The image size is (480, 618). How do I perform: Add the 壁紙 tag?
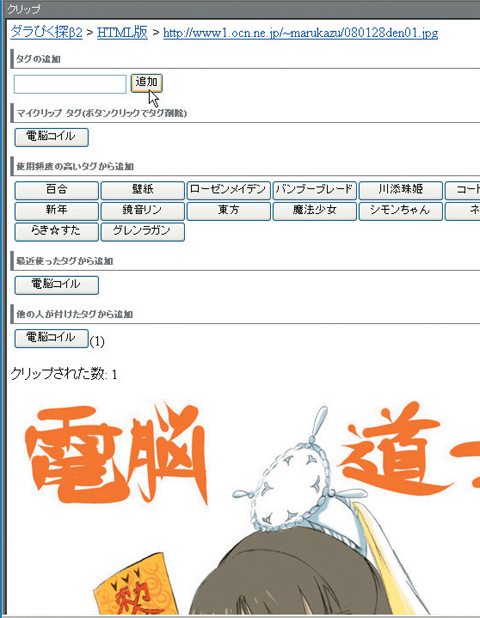pos(143,190)
